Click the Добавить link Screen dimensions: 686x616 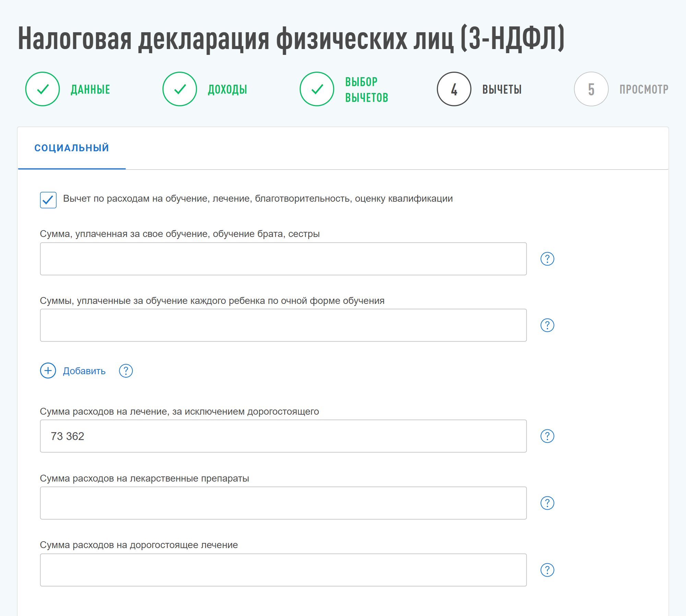(84, 371)
